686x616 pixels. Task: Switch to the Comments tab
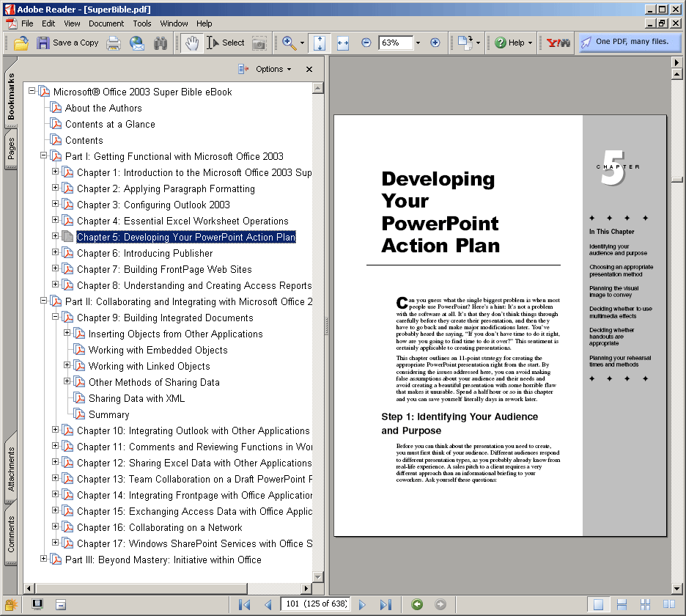coord(11,534)
